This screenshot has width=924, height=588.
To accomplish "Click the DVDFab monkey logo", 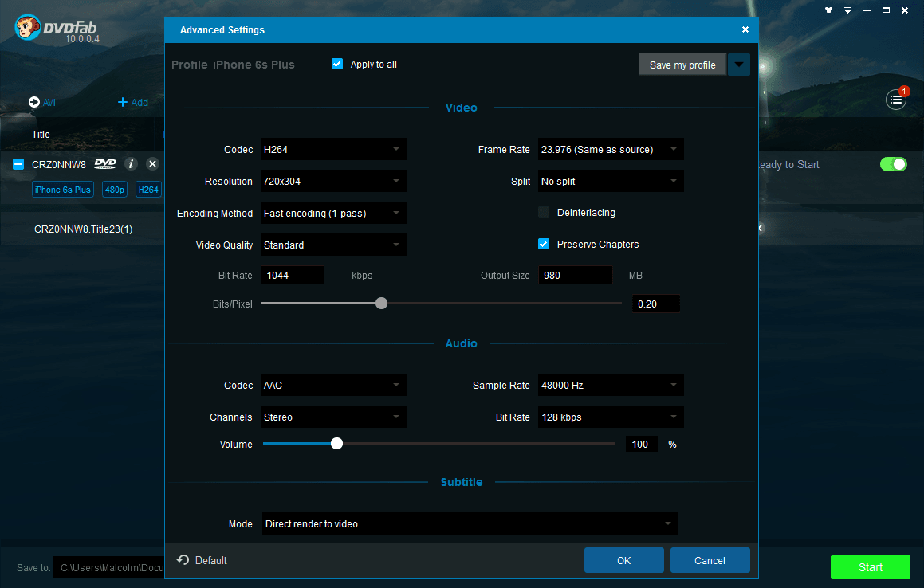I will coord(29,28).
